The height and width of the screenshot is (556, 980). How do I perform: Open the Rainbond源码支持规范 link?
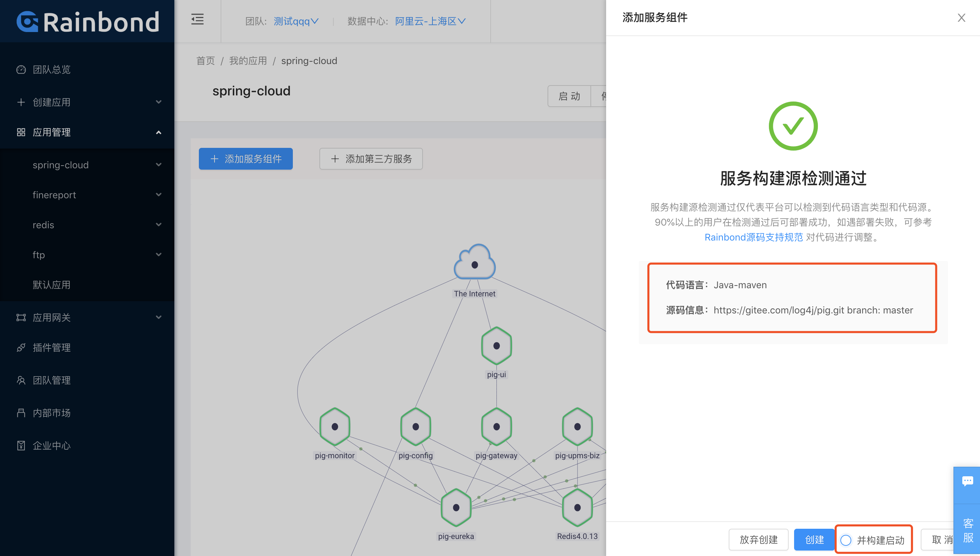(754, 237)
